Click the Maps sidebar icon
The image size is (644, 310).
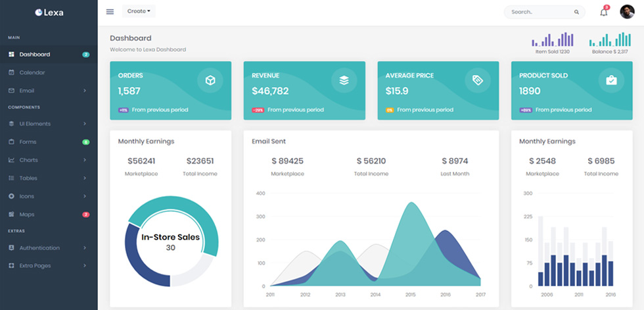pos(12,214)
